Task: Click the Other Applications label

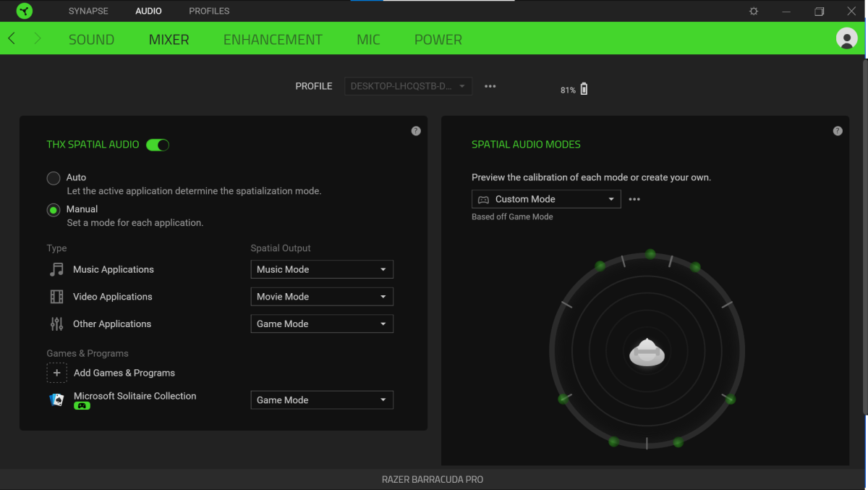Action: [112, 324]
